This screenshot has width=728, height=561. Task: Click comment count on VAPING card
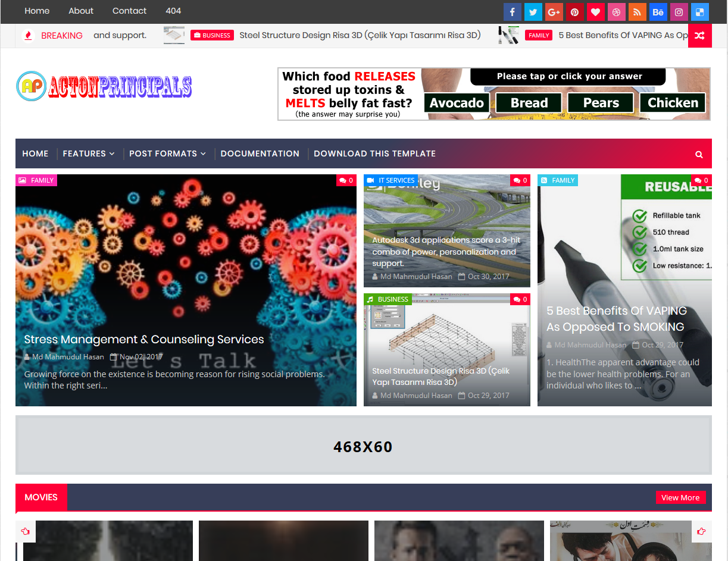click(x=702, y=180)
